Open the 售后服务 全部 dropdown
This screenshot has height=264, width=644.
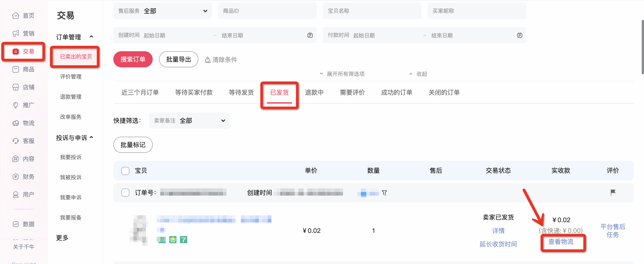(163, 11)
